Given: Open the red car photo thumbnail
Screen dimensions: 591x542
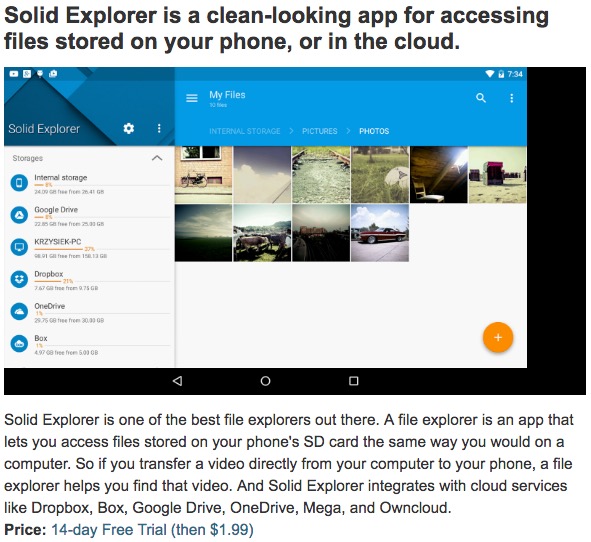Looking at the screenshot, I should tap(380, 233).
